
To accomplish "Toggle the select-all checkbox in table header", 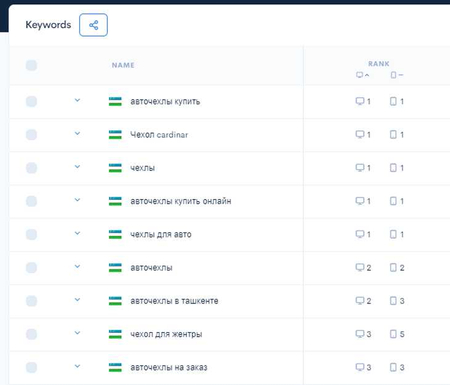I will [31, 65].
